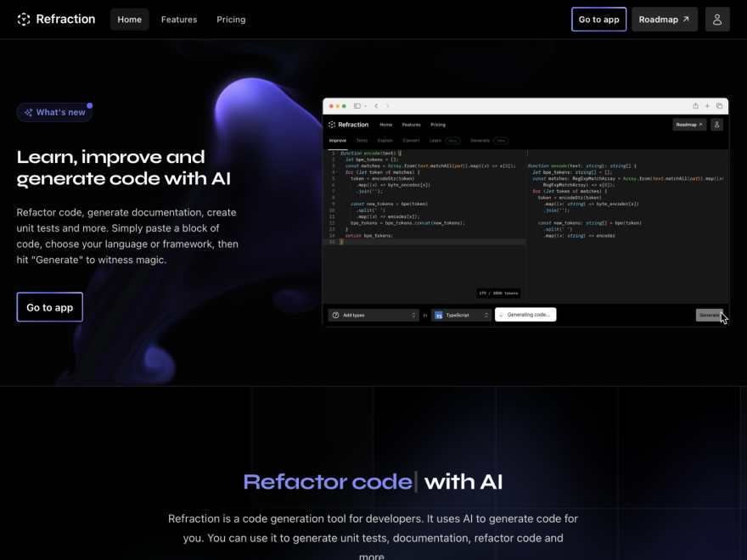The height and width of the screenshot is (560, 747).
Task: Open the Pricing nav item
Action: pyautogui.click(x=231, y=20)
